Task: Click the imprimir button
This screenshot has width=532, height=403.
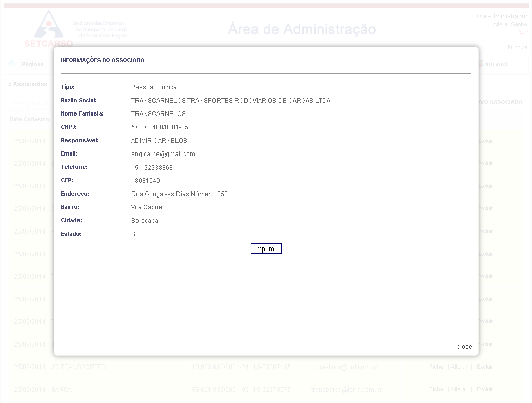Action: point(266,248)
